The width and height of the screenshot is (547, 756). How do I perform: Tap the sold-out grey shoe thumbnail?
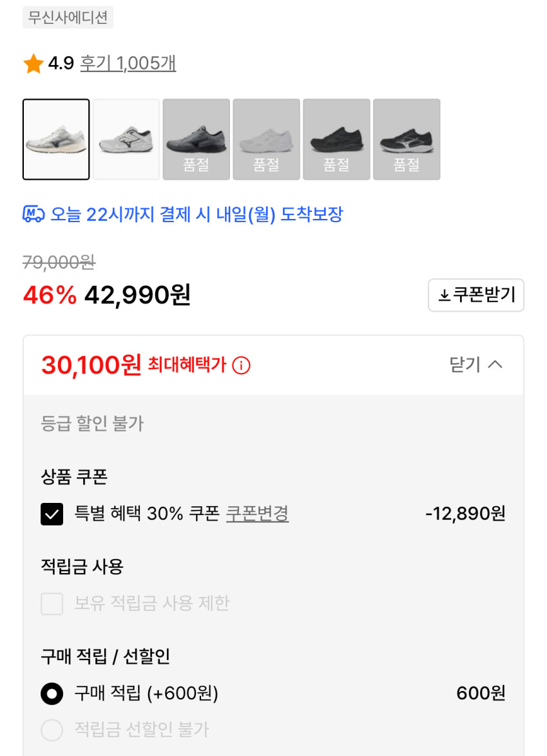(x=197, y=139)
